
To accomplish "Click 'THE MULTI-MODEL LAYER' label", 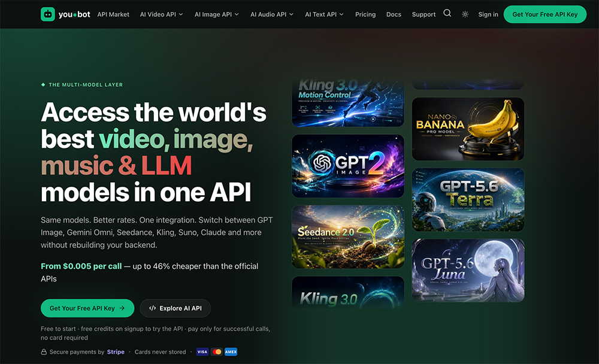I will (x=86, y=85).
